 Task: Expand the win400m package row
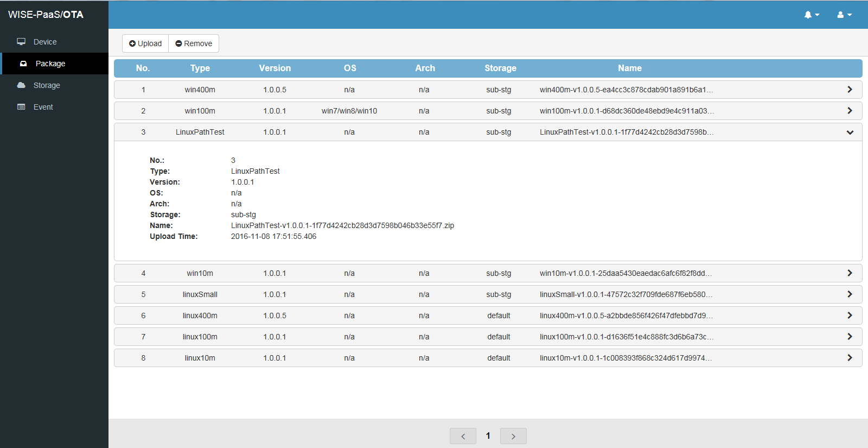[x=850, y=90]
